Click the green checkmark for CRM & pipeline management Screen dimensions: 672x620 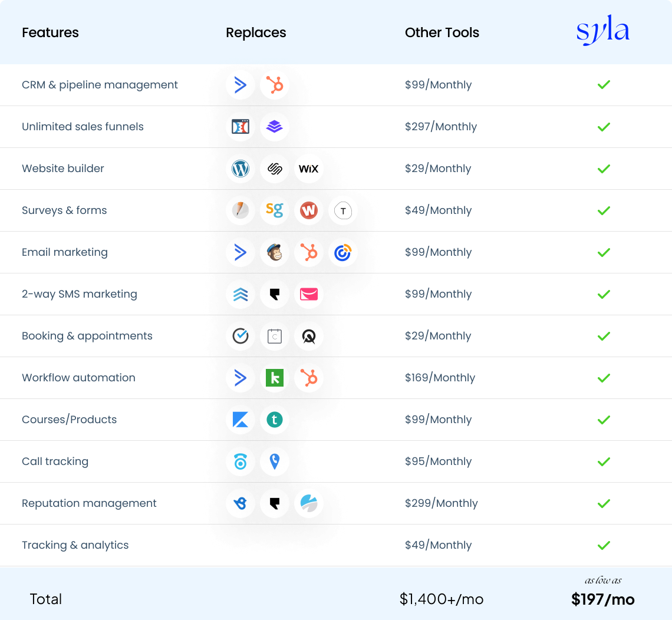pyautogui.click(x=603, y=85)
